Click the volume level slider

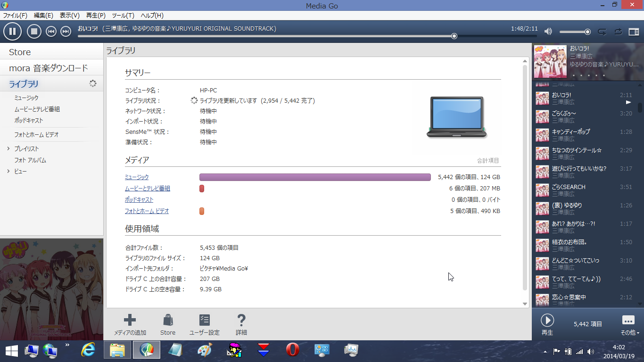575,32
